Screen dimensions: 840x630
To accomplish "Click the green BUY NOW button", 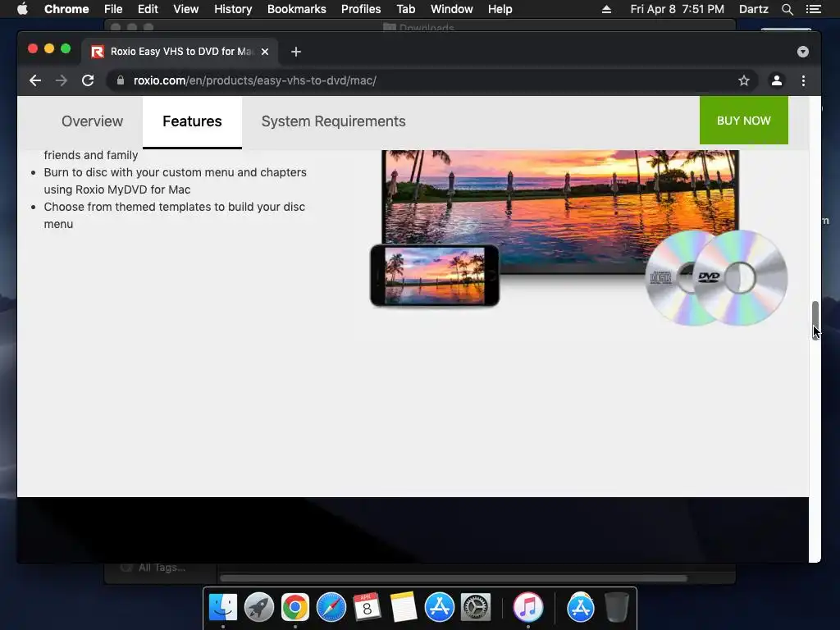I will click(743, 121).
